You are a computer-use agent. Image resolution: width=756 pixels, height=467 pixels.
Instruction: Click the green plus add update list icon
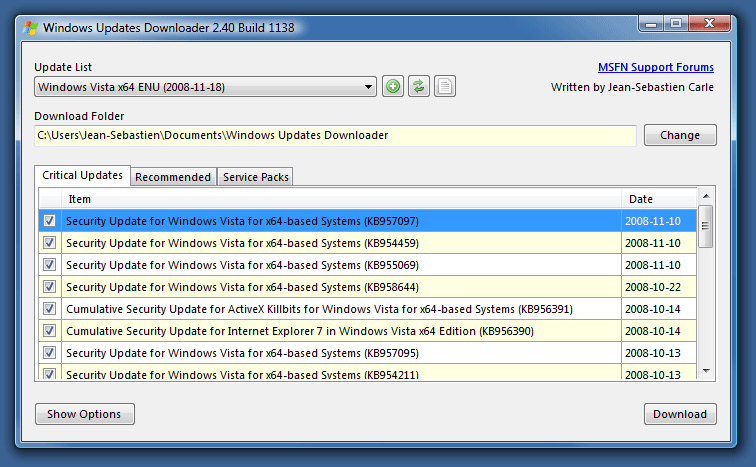[393, 87]
